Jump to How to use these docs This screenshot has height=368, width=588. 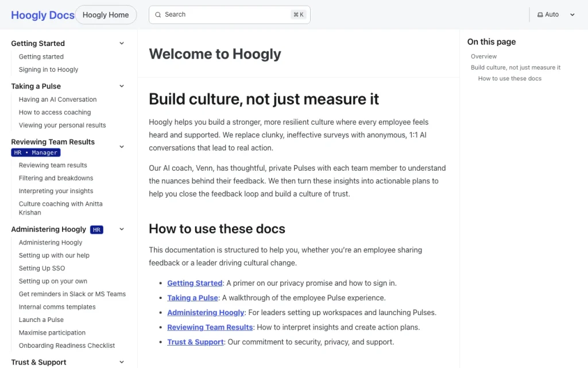pyautogui.click(x=510, y=78)
